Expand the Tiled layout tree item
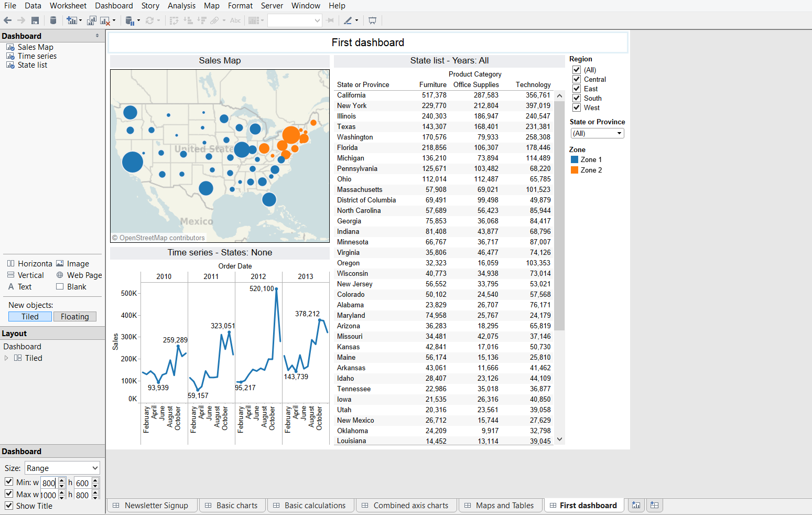The image size is (812, 515). pos(6,358)
